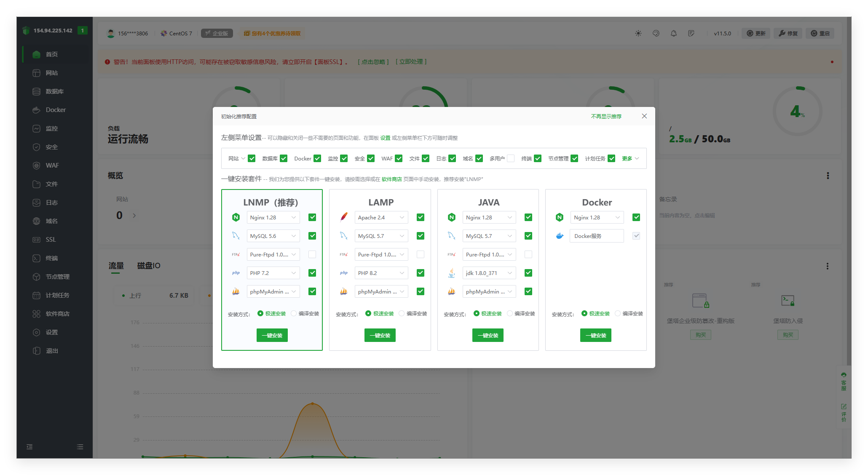The height and width of the screenshot is (475, 868).
Task: Expand the PHP 8.2 dropdown in LAMP
Action: [381, 273]
